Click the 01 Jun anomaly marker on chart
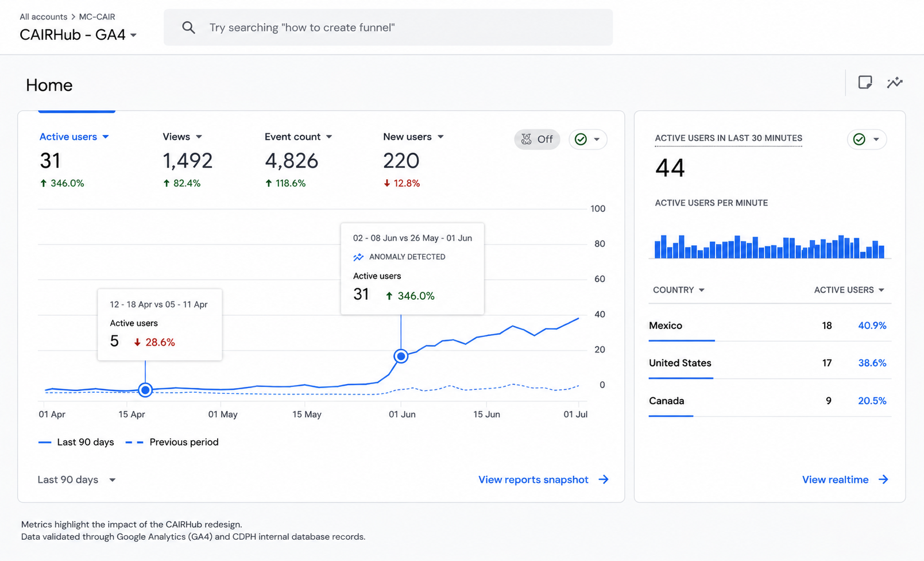Screen dimensions: 924x561 pos(401,356)
